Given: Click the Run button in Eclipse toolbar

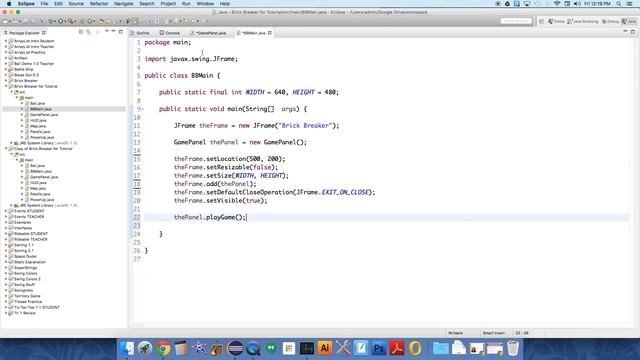Looking at the screenshot, I should click(x=61, y=21).
